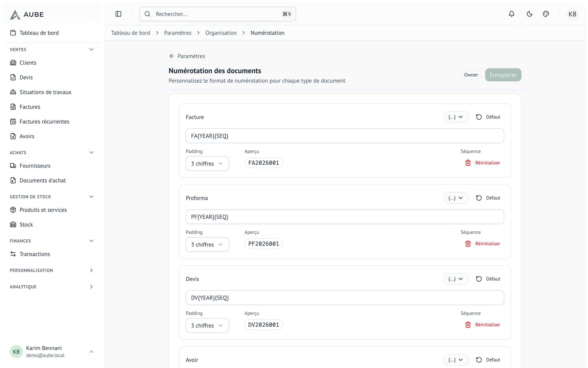Image resolution: width=588 pixels, height=368 pixels.
Task: Open the notifications bell
Action: [x=511, y=14]
